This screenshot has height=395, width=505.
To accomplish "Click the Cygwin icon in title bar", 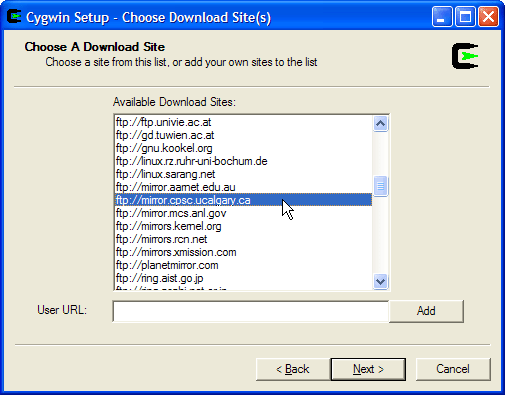I will [x=14, y=16].
